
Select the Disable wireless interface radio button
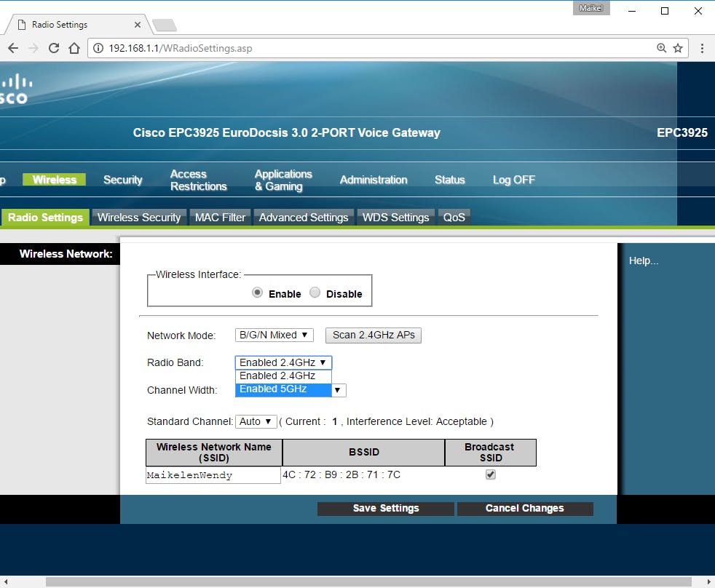(315, 293)
